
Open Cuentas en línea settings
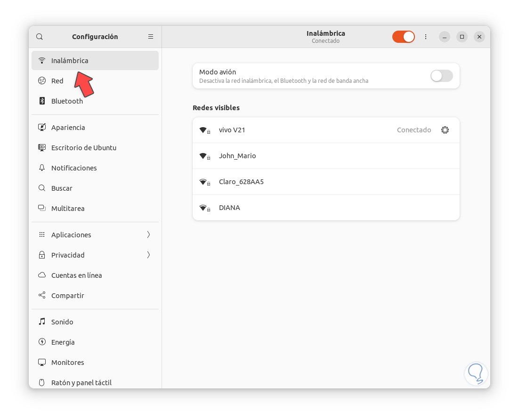click(x=76, y=275)
